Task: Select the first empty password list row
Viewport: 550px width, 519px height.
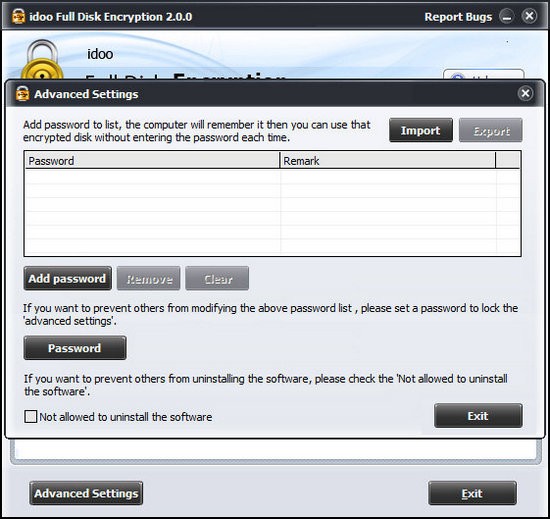Action: pos(273,177)
